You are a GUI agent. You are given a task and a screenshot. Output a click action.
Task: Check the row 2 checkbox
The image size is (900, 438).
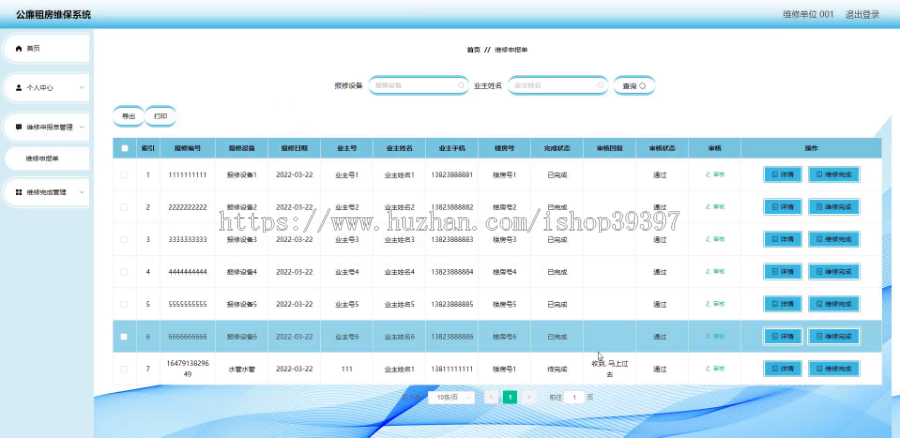tap(124, 207)
